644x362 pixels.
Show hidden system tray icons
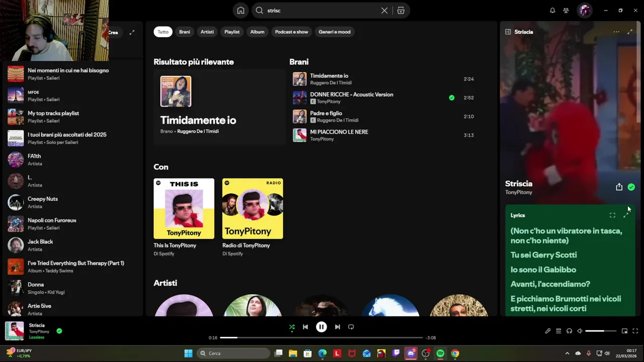point(567,353)
